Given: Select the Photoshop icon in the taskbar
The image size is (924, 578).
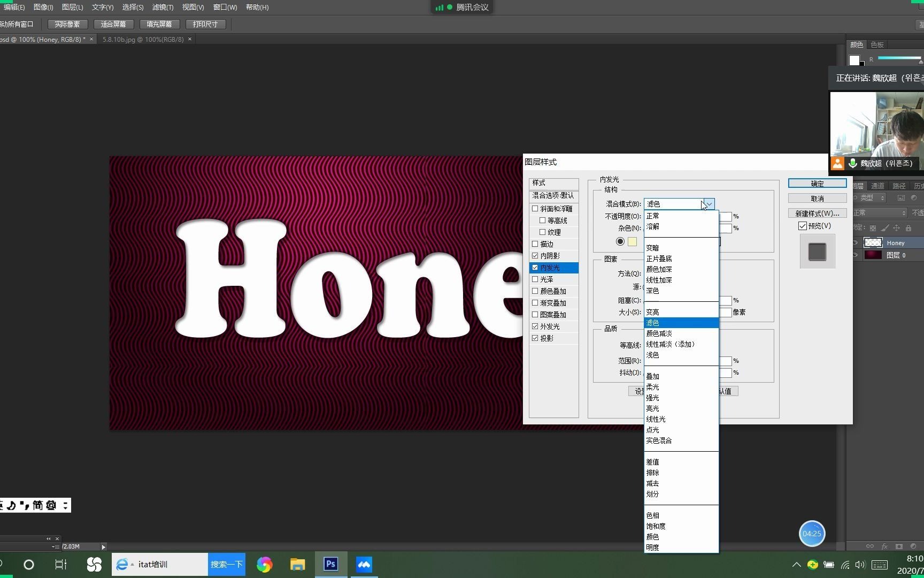Looking at the screenshot, I should point(330,564).
